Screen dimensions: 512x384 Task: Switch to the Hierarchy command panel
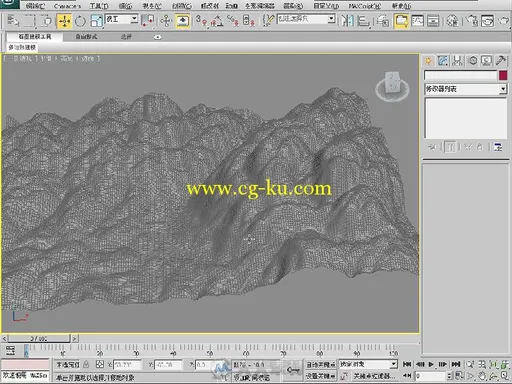pyautogui.click(x=458, y=61)
